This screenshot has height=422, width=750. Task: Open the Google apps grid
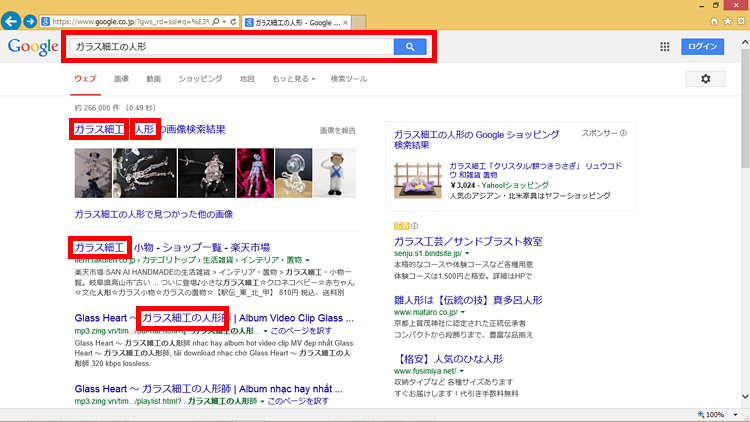[665, 47]
